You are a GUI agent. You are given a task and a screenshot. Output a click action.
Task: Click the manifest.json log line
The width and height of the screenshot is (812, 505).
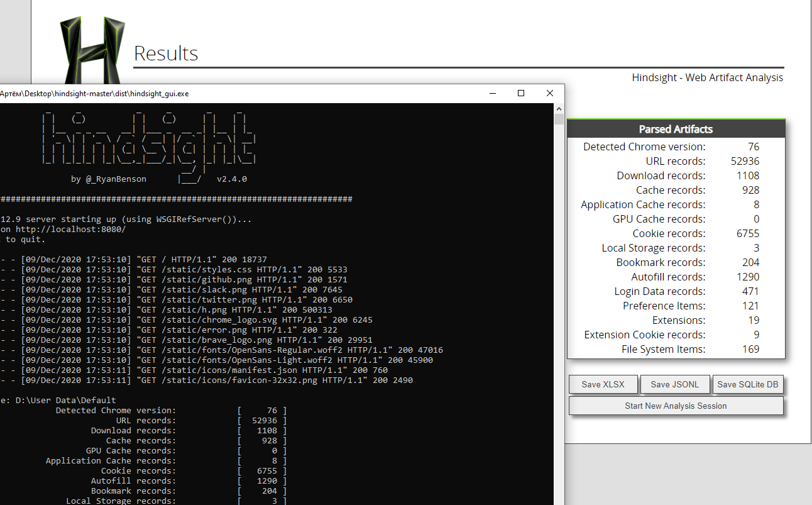tap(194, 370)
